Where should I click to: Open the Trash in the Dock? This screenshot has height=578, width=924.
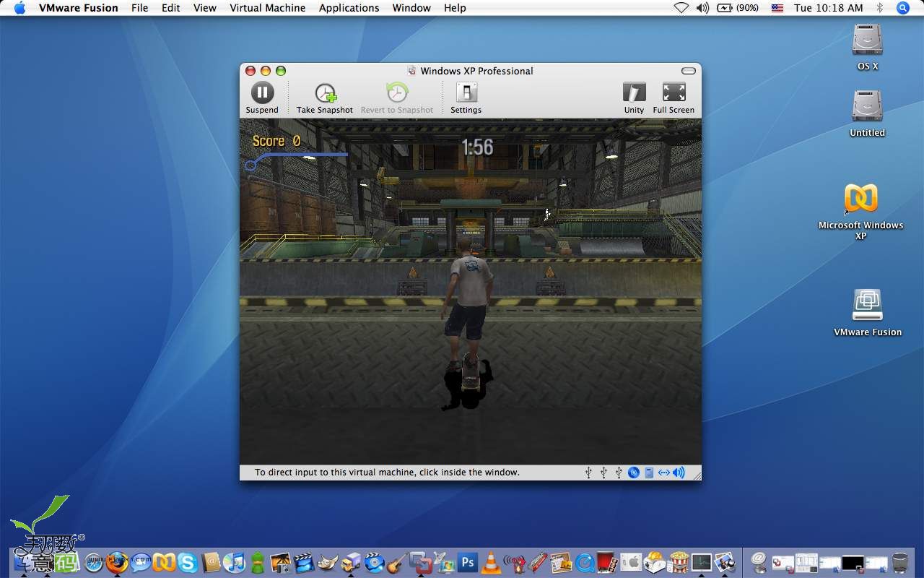tap(900, 562)
